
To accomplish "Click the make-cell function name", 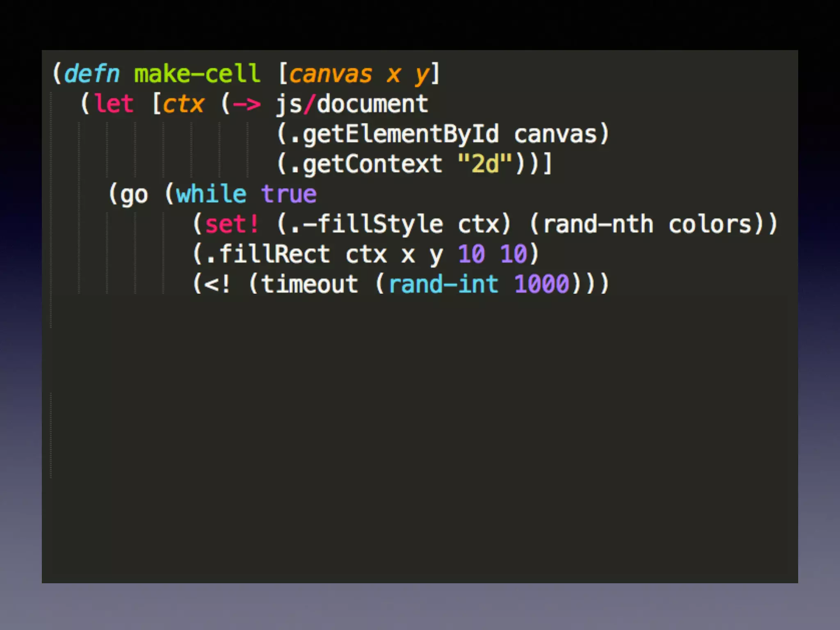I will point(197,74).
